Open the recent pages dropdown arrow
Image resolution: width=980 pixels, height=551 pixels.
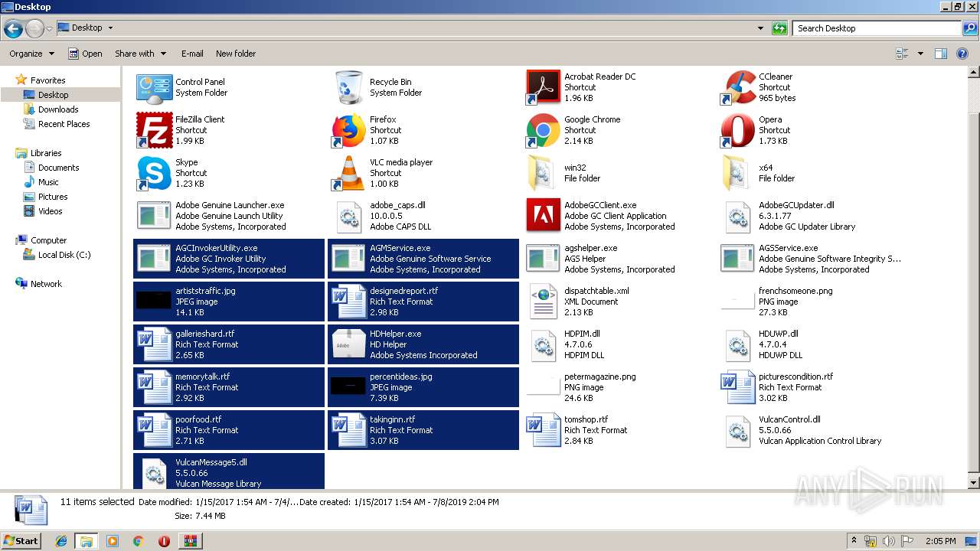pos(49,28)
